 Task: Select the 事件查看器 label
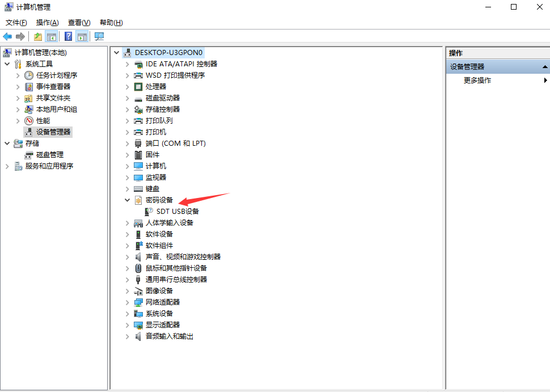coord(53,87)
